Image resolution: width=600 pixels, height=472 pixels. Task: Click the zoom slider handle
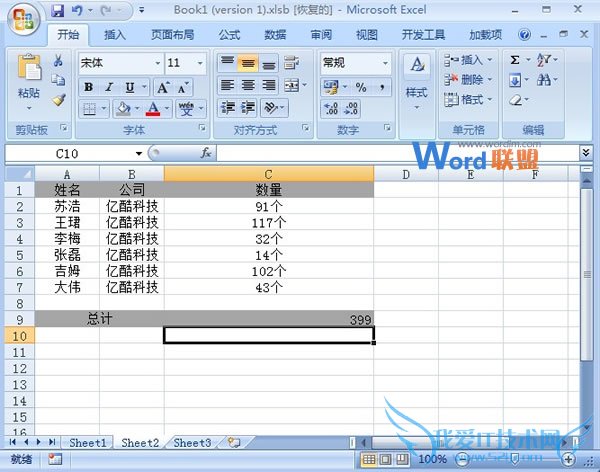click(x=515, y=458)
